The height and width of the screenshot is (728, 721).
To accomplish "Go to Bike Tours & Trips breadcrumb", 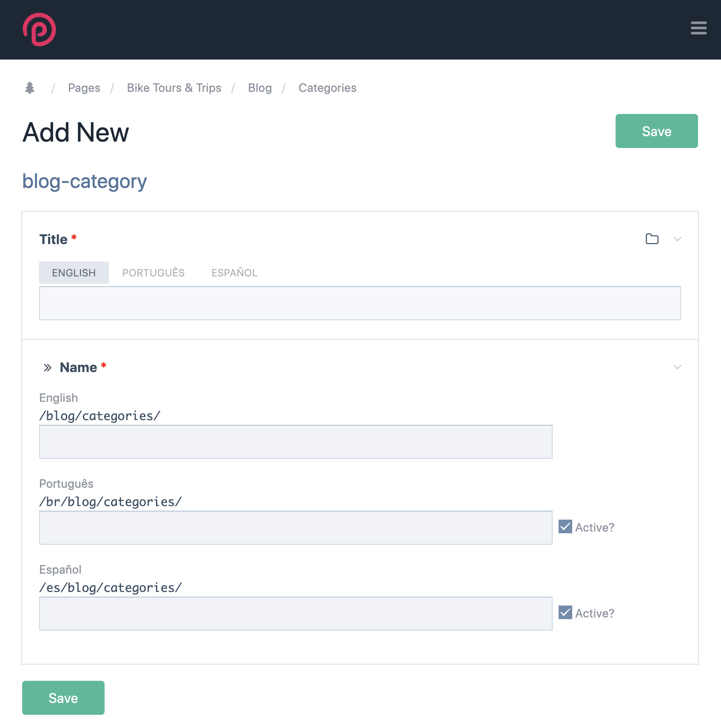I will [174, 88].
